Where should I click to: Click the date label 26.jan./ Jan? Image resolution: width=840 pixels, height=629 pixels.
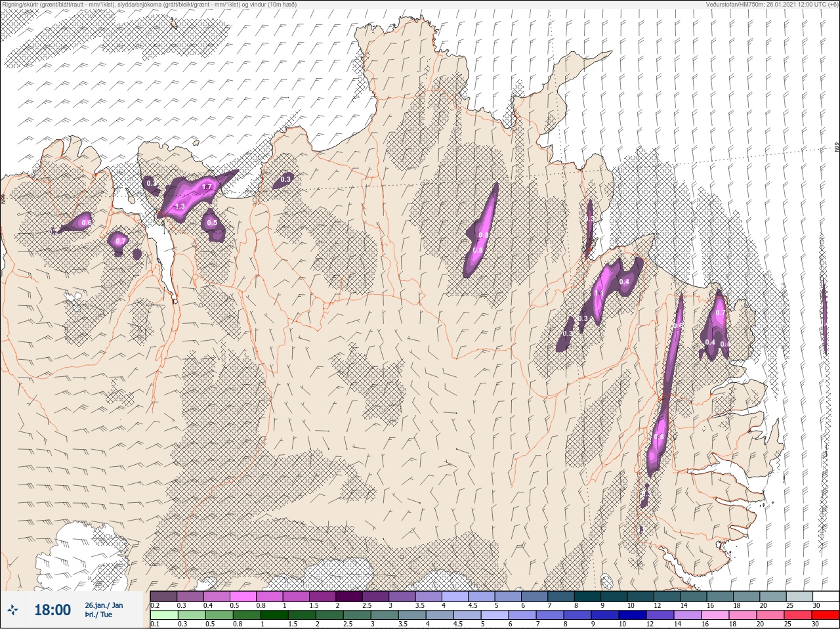(x=104, y=605)
